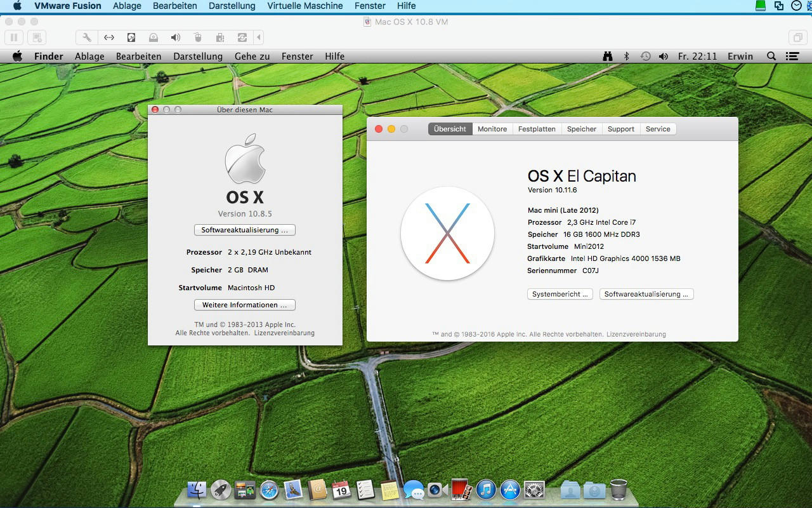Switch to the Support tab

coord(621,129)
